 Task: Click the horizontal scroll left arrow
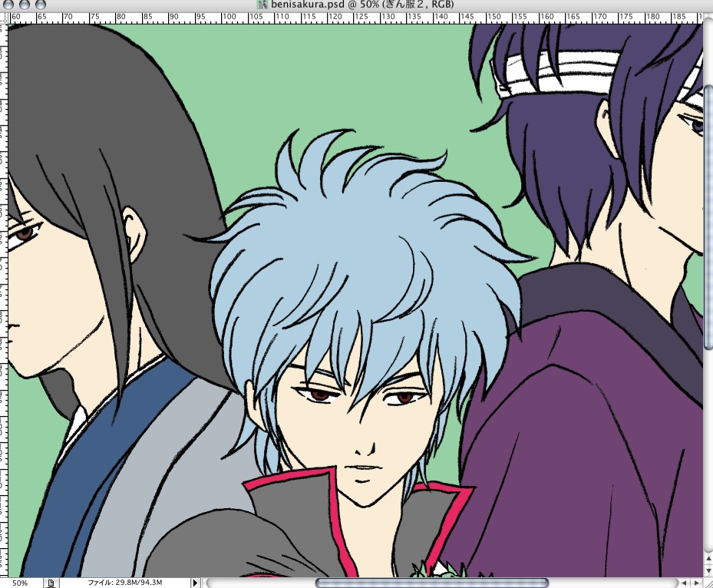coord(684,583)
